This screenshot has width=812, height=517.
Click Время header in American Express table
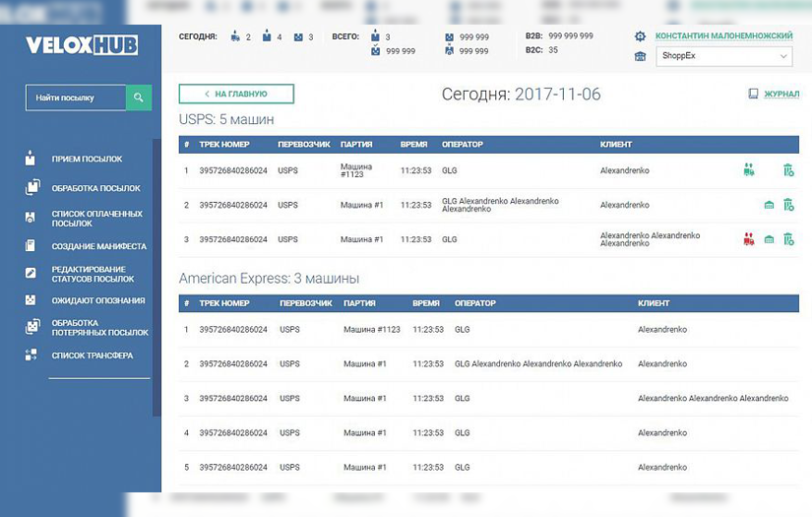(x=425, y=303)
